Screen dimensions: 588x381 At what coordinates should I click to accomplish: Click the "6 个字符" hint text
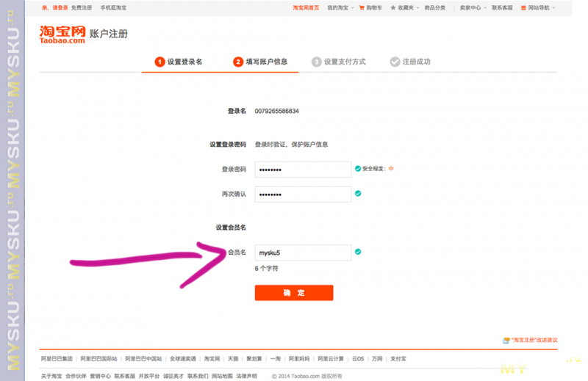click(x=266, y=268)
